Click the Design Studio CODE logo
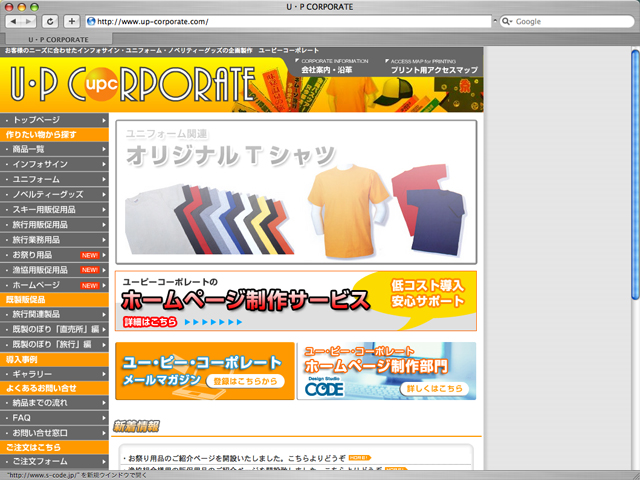640x480 pixels. 324,387
